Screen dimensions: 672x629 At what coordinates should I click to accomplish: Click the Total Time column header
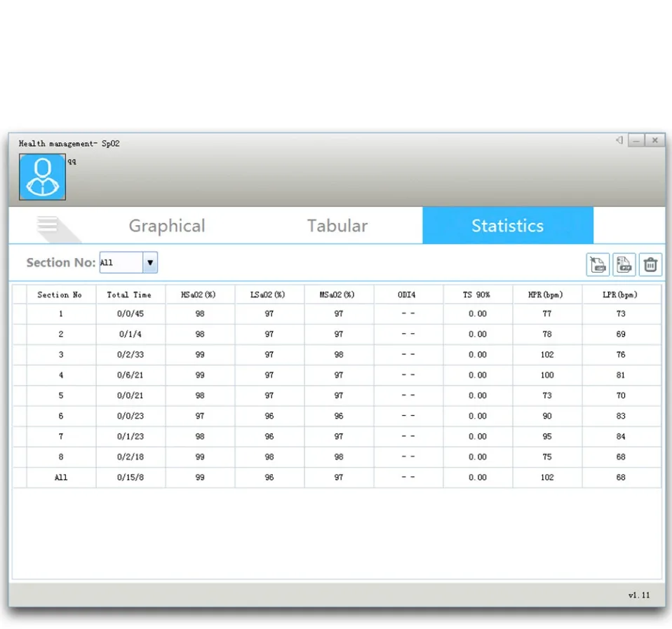tap(129, 295)
